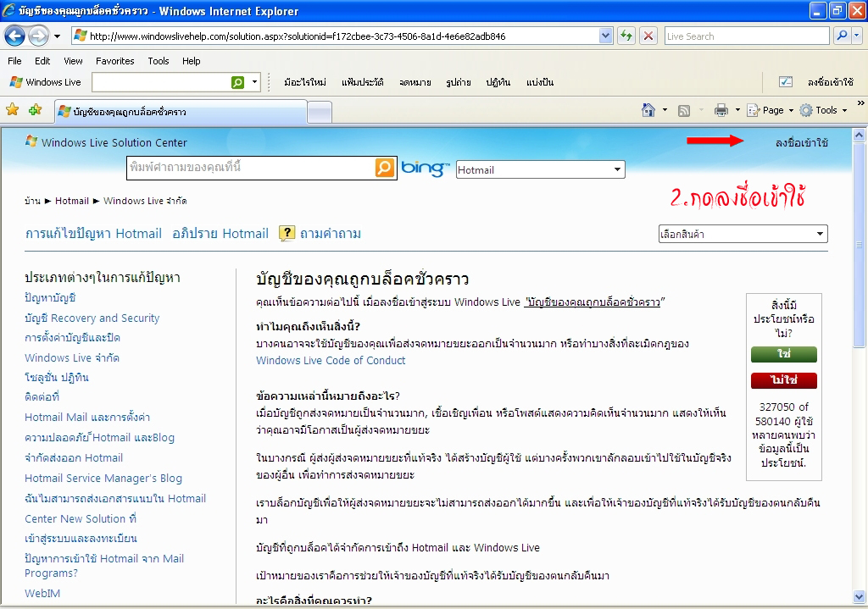
Task: Open a new blank tab
Action: [x=320, y=113]
